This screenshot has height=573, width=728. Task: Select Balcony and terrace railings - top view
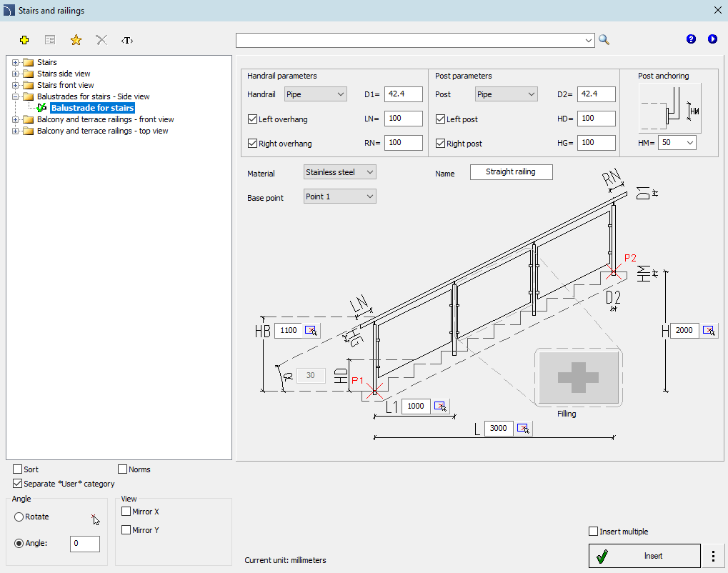(103, 131)
